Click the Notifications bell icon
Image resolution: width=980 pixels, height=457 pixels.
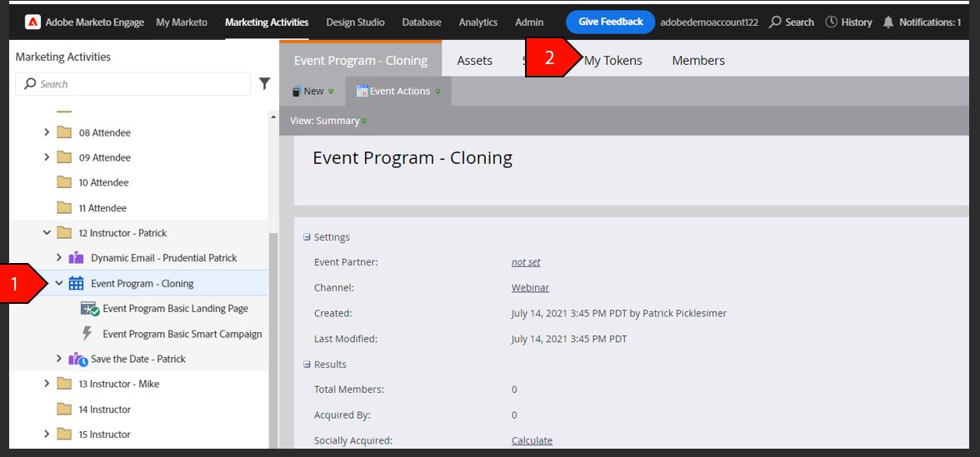pos(888,22)
